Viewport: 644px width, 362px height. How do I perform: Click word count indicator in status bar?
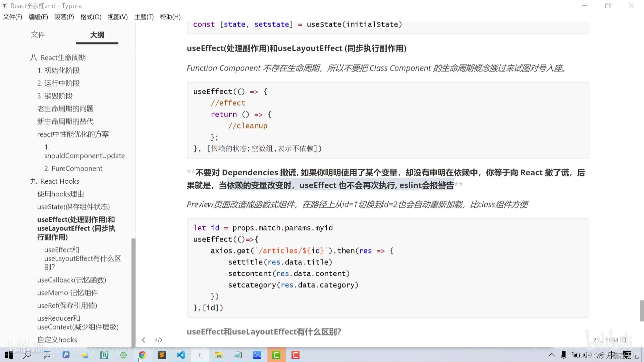pyautogui.click(x=609, y=340)
